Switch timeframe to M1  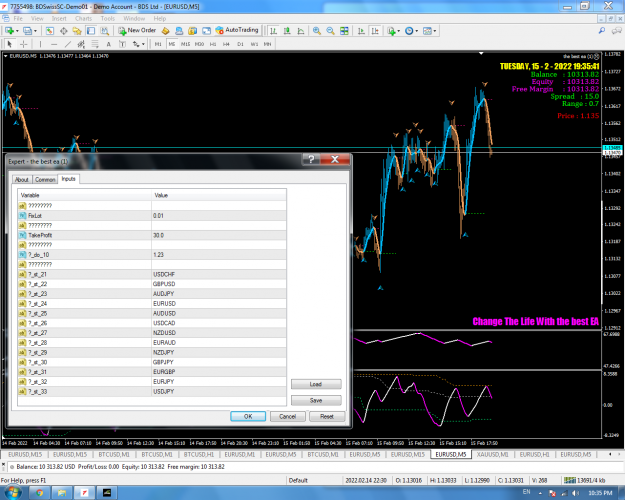click(158, 44)
